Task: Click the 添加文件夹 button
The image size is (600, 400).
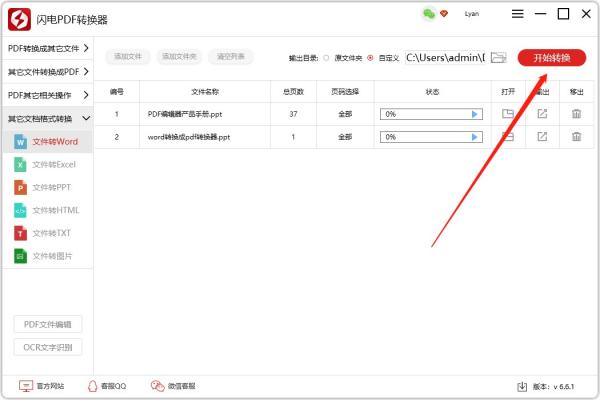Action: point(179,57)
